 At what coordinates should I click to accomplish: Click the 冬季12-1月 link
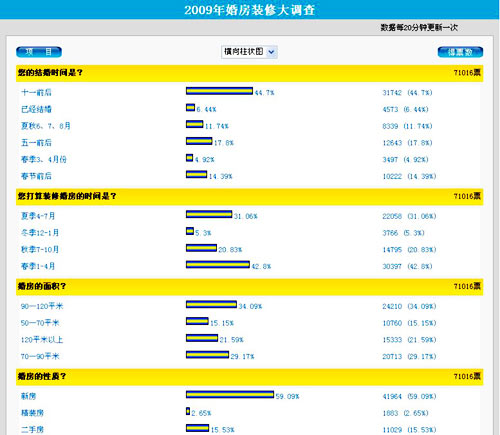click(x=40, y=233)
